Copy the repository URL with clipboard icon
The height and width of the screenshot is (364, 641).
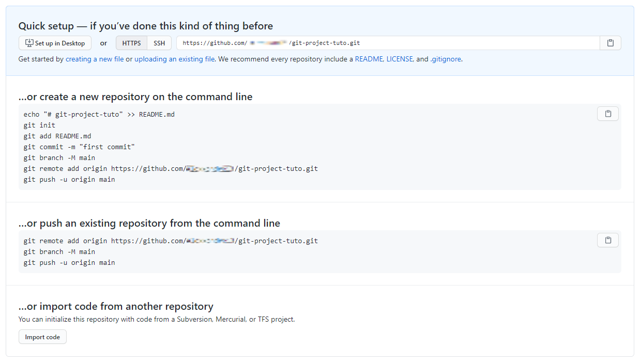coord(611,43)
